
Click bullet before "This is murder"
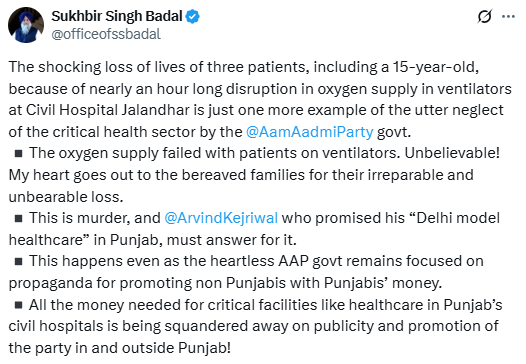(19, 218)
